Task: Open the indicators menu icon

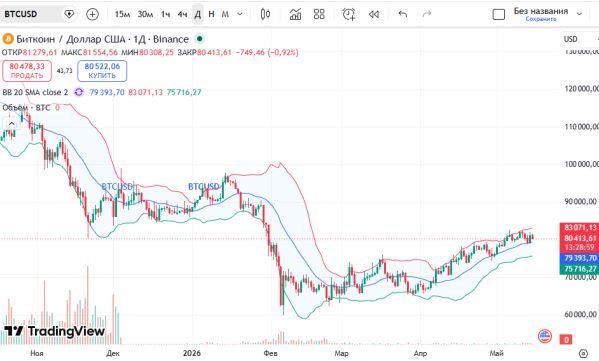Action: (x=295, y=14)
